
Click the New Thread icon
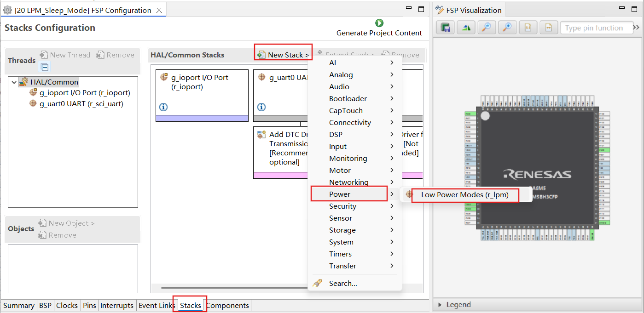pyautogui.click(x=44, y=55)
